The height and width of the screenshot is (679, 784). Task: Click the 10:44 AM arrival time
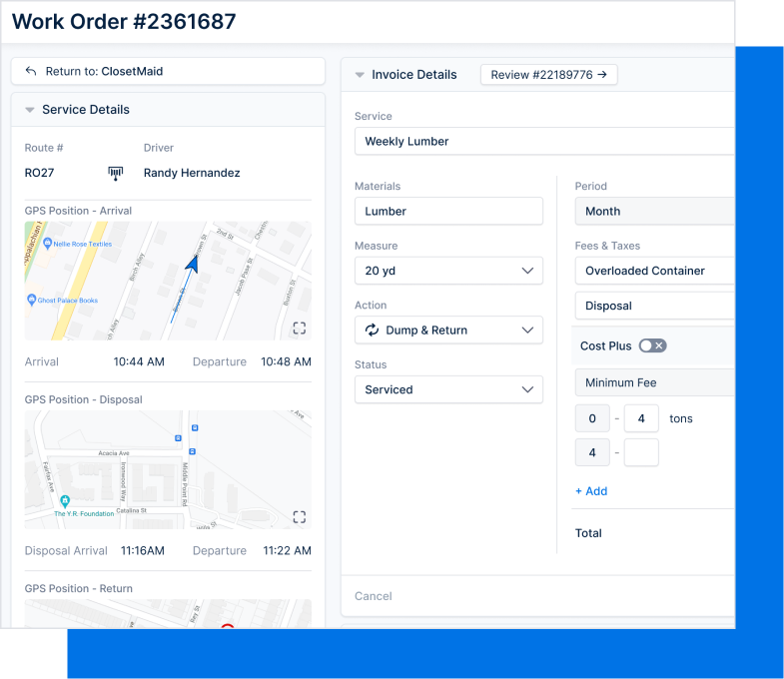click(x=139, y=361)
